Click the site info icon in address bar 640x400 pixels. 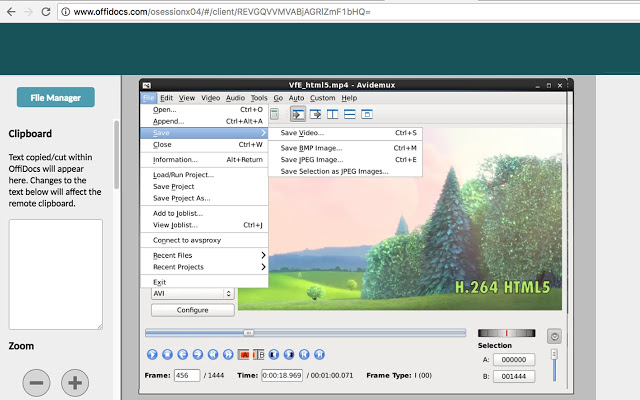(65, 12)
